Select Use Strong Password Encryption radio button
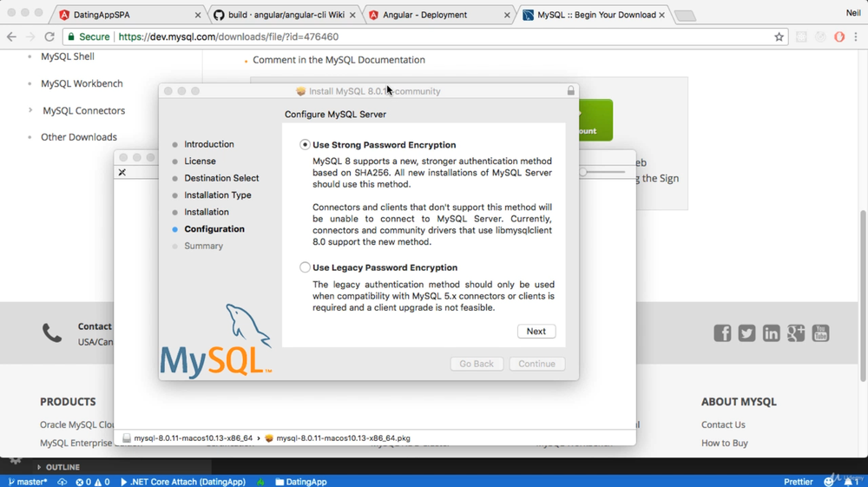 pos(305,144)
